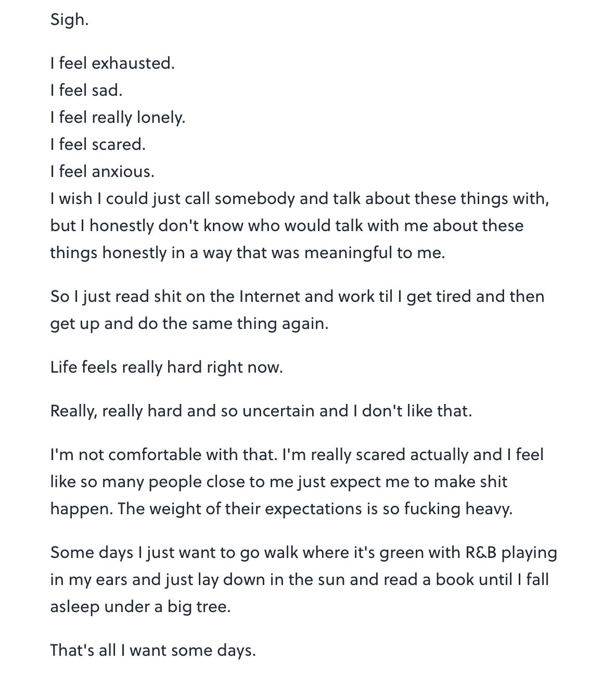Click the line starting 'Some days I just want to go walk'
Image resolution: width=616 pixels, height=674 pixels.
coord(304,553)
